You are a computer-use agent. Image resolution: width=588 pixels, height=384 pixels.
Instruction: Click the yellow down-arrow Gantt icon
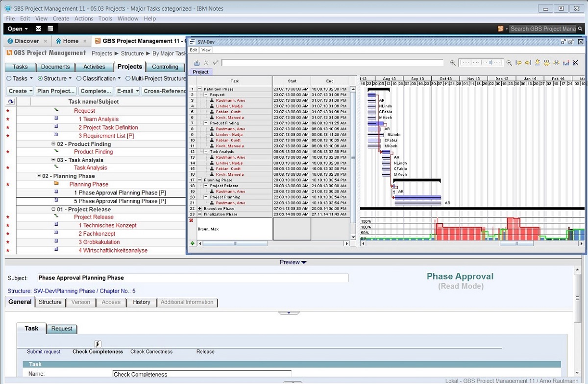[x=538, y=63]
